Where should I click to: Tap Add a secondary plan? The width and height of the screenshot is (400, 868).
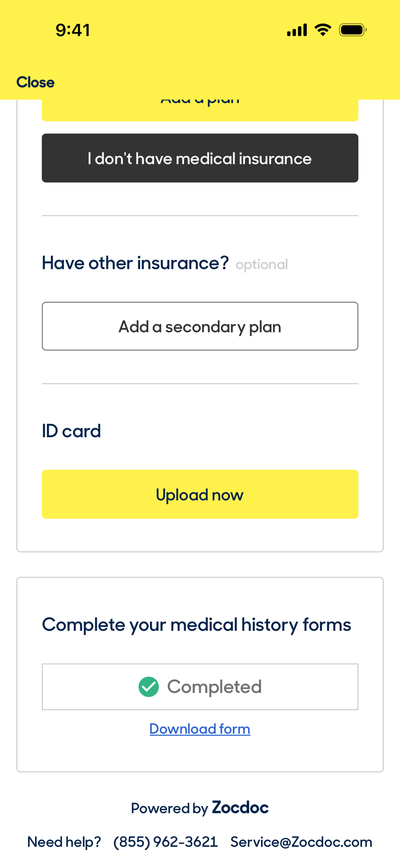pyautogui.click(x=200, y=326)
